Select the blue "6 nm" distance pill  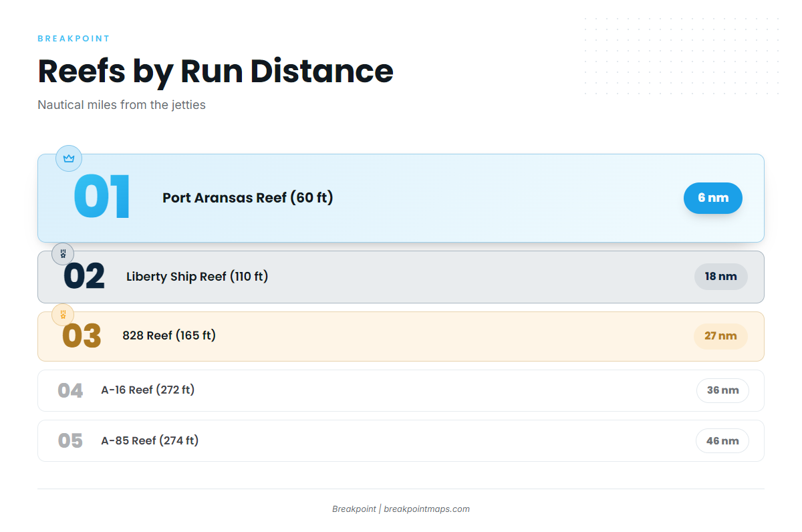tap(712, 198)
